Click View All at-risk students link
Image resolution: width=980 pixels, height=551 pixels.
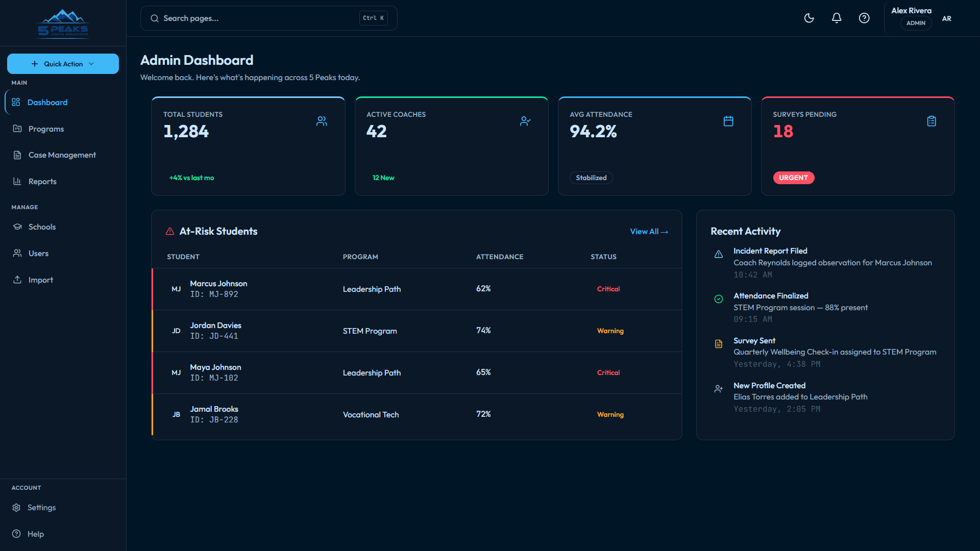(x=649, y=232)
